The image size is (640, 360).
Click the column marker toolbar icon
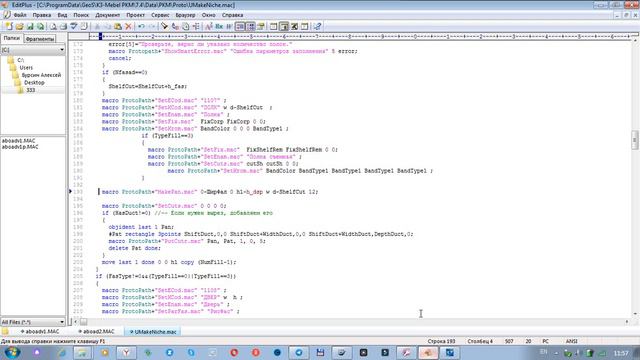tap(261, 26)
